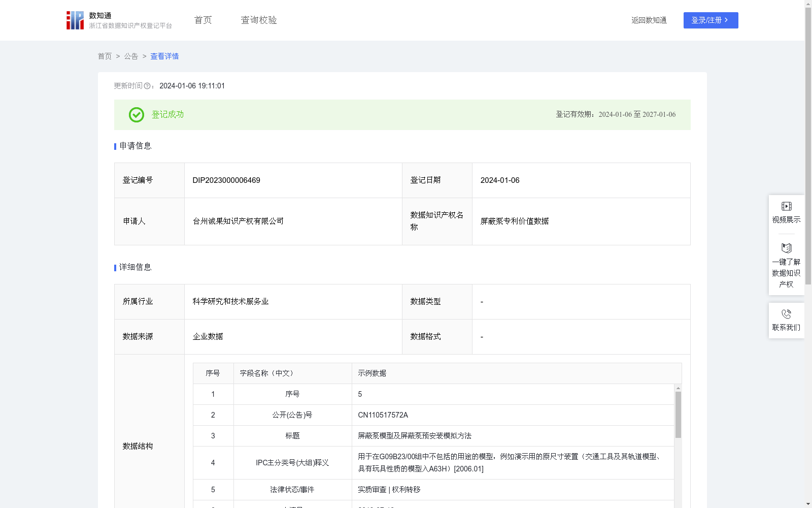
Task: Click the 联系我们 phone icon
Action: point(786,314)
